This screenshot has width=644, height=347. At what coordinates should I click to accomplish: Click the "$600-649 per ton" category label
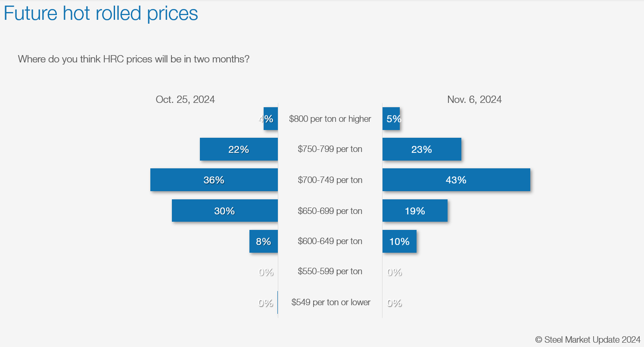(x=330, y=241)
